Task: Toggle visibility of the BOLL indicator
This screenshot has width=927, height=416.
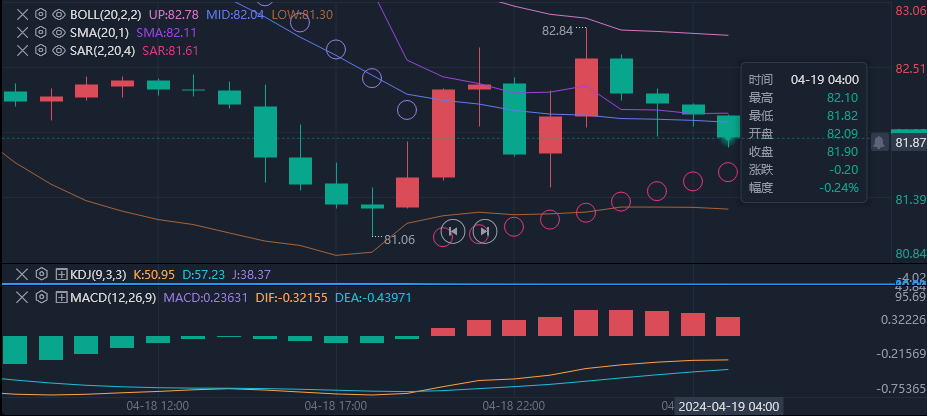Action: 59,15
